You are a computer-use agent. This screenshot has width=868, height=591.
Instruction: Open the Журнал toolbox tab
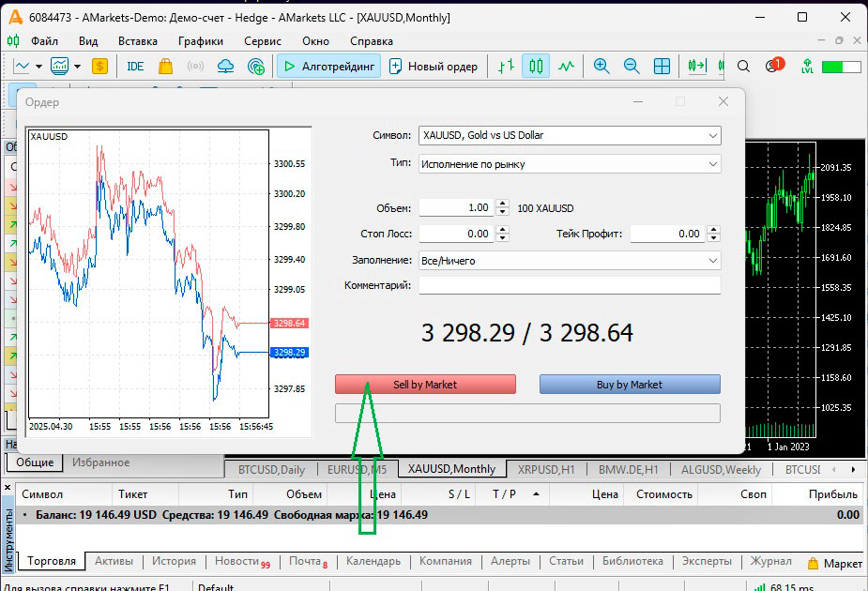pyautogui.click(x=770, y=561)
